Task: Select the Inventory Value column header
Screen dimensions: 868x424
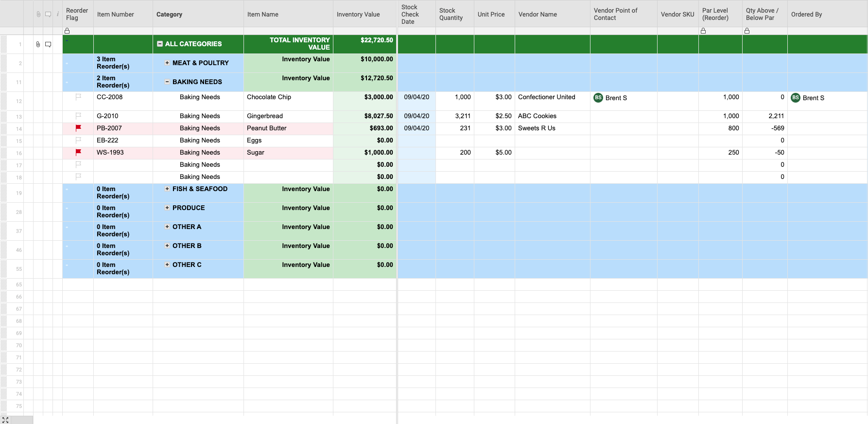Action: coord(365,14)
